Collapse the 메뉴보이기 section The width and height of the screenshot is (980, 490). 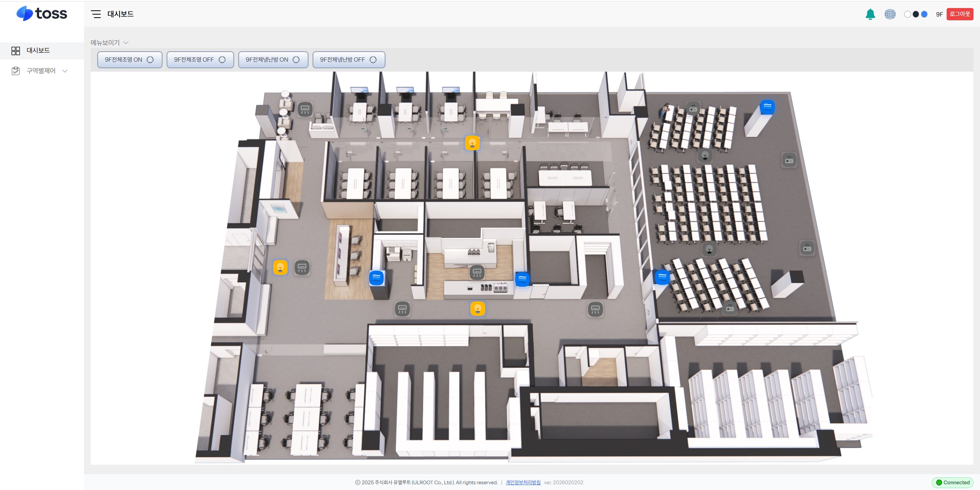click(x=109, y=43)
